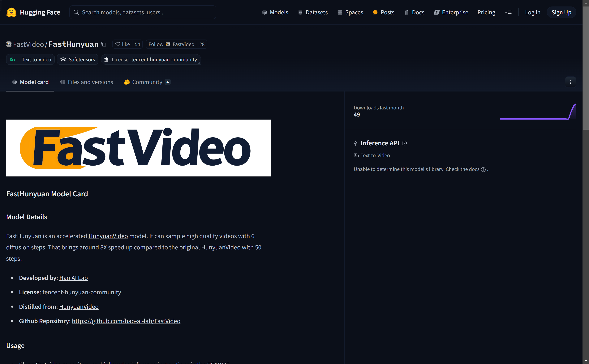The height and width of the screenshot is (364, 589).
Task: Click the Downloads last month value 49
Action: coord(357,115)
